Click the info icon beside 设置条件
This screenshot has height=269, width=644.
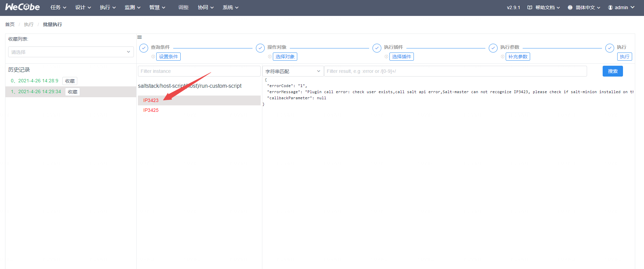(153, 57)
